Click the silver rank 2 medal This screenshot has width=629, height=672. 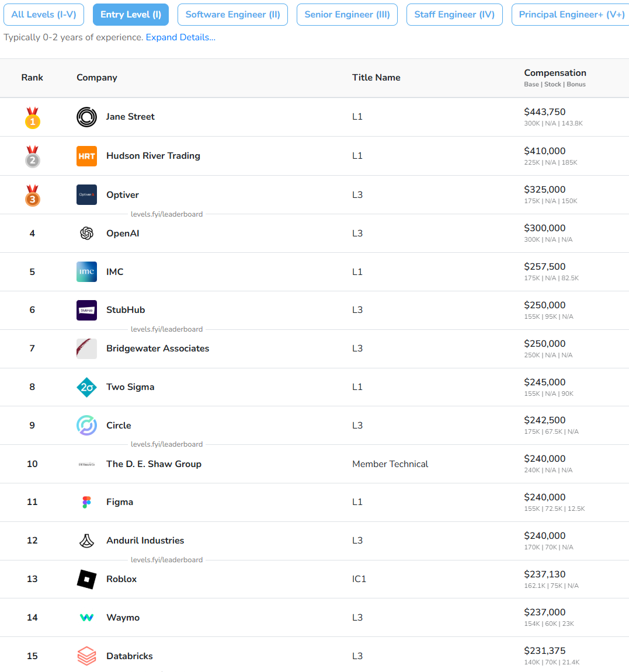[x=33, y=156]
